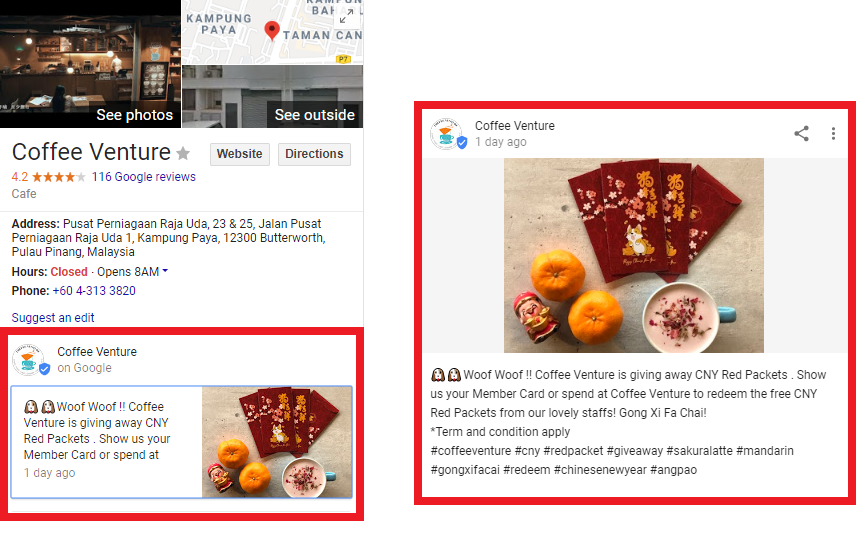Click the rating stars beside 4.2

[x=58, y=177]
